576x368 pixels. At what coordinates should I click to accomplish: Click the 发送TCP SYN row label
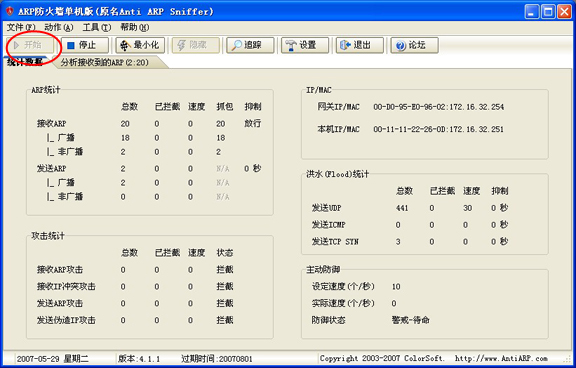tap(335, 242)
